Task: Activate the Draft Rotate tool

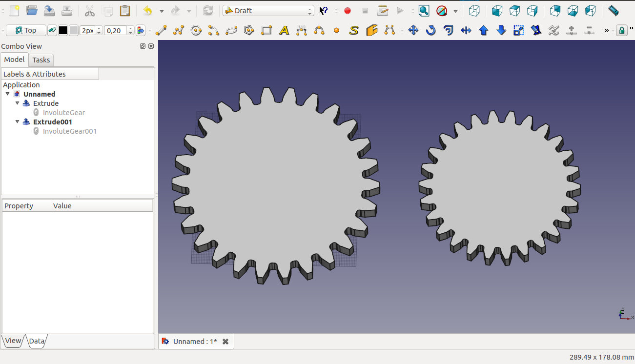Action: pos(430,31)
